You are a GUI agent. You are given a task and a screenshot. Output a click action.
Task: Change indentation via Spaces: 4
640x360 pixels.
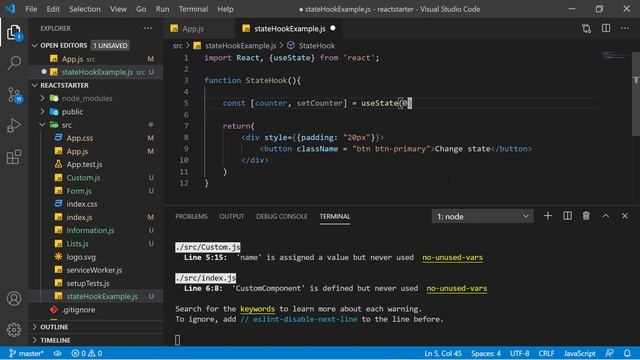(486, 353)
